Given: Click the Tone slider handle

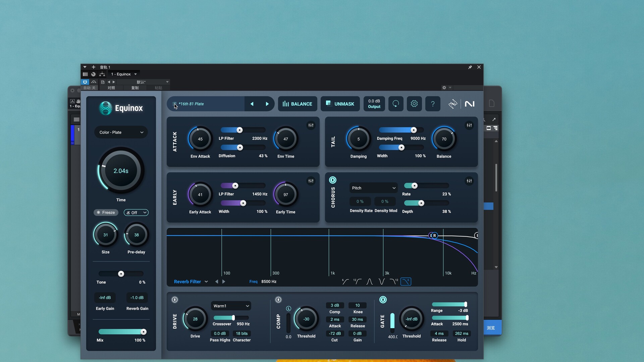Looking at the screenshot, I should [121, 274].
